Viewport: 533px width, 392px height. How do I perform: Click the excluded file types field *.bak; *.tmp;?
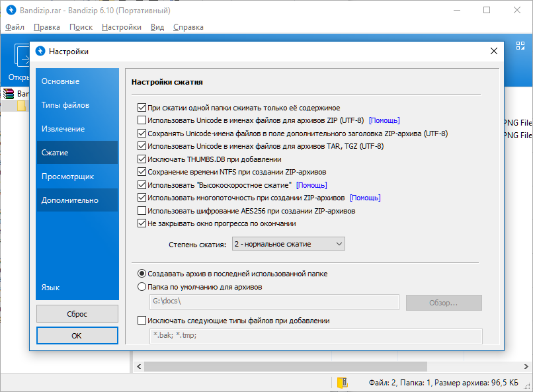coord(316,336)
